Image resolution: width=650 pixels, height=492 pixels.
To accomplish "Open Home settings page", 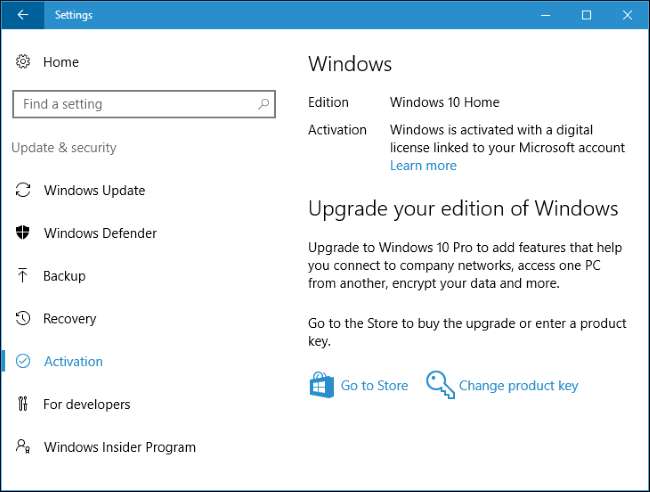I will pos(61,62).
